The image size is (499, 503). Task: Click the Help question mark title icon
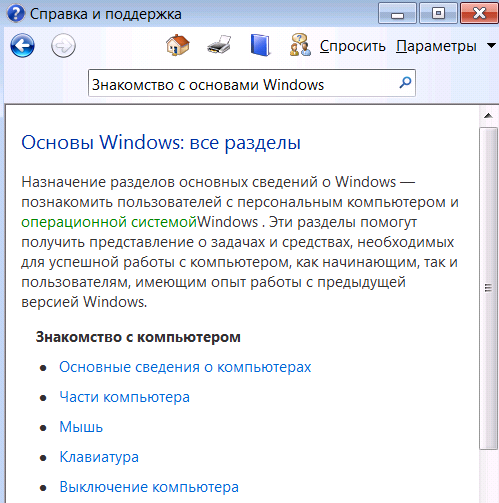pyautogui.click(x=15, y=14)
